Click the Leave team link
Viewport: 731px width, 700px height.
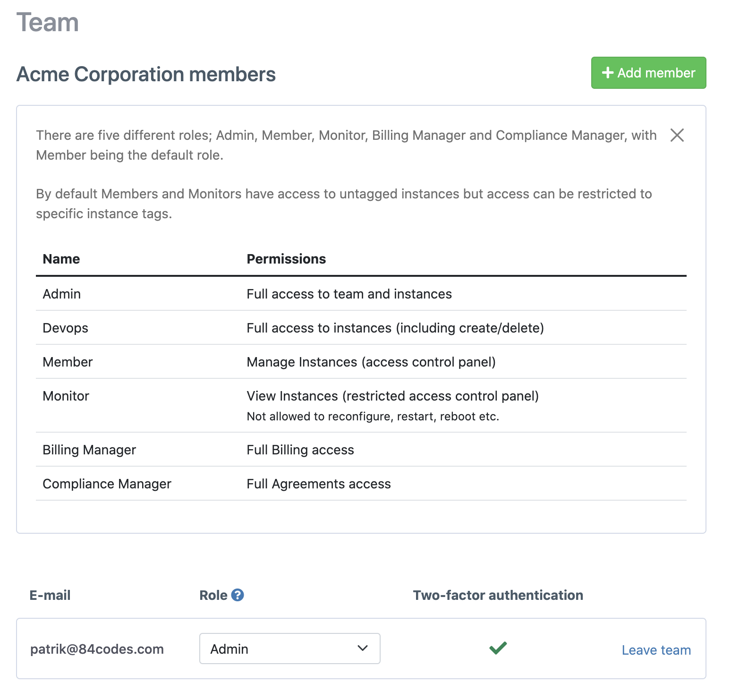coord(656,650)
